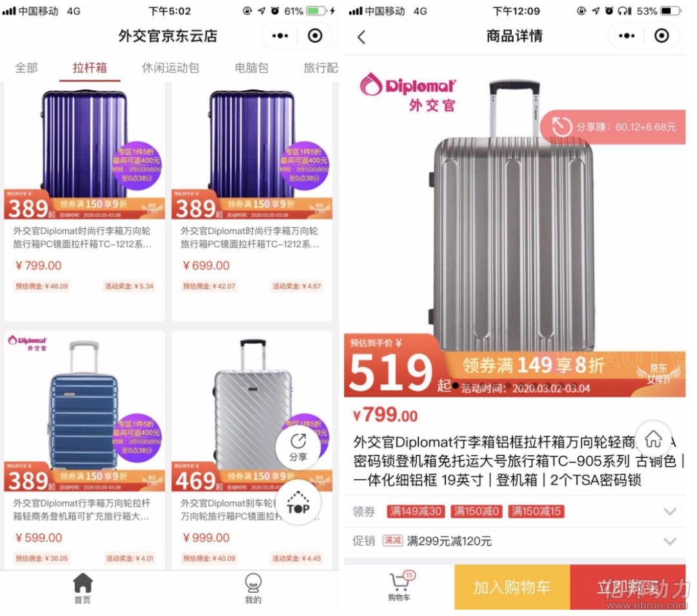697x616 pixels.
Task: Open the silver suitcase ¥999.00 product card
Action: (252, 450)
